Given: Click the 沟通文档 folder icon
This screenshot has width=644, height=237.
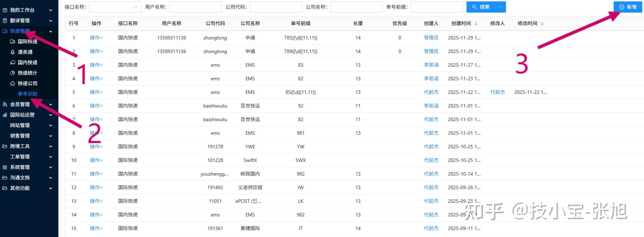Looking at the screenshot, I should click(5, 178).
